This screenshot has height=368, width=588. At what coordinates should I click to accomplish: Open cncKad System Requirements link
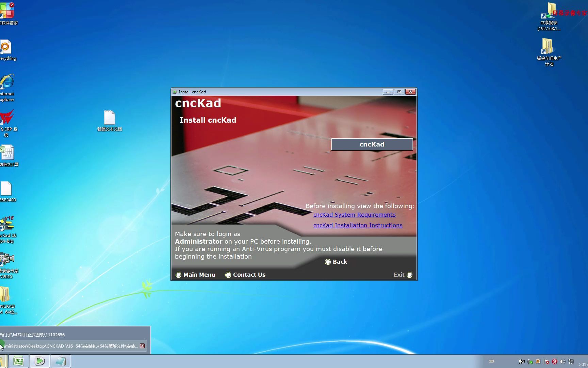click(354, 215)
